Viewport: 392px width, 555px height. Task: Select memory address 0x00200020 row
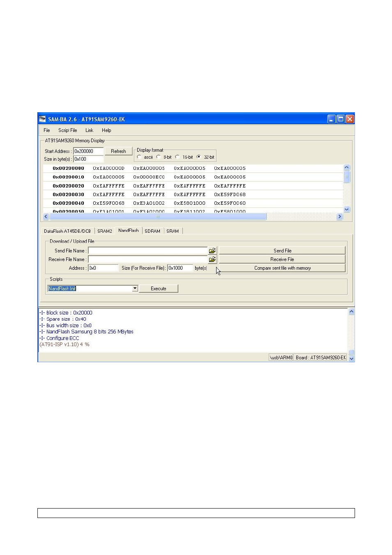(193, 186)
